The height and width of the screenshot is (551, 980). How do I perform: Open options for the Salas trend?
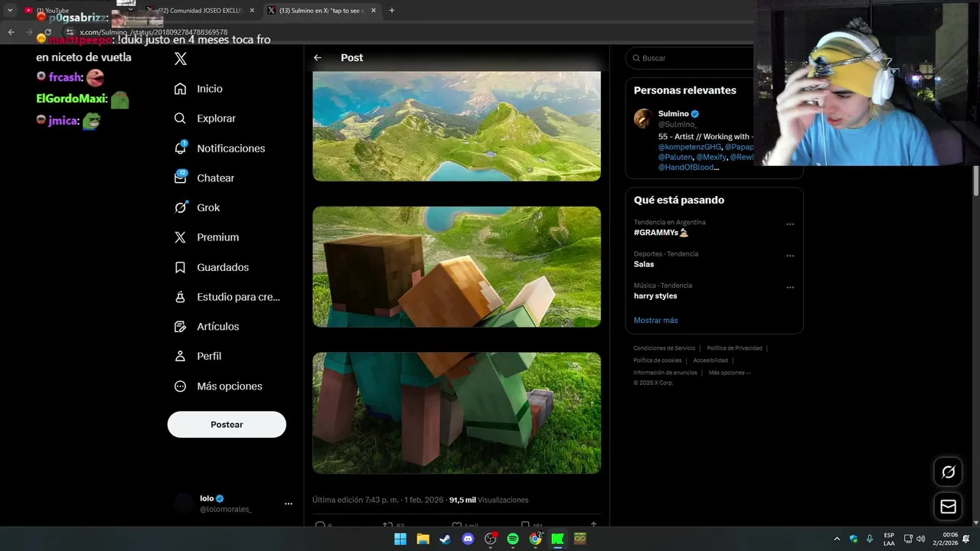pos(790,256)
